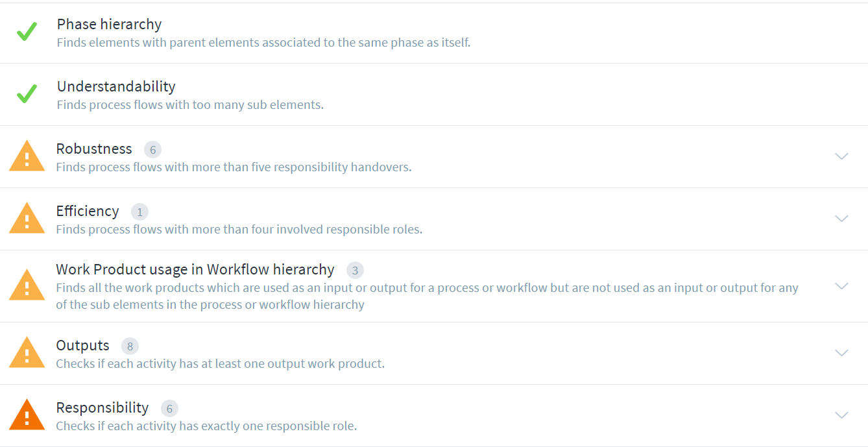Click the green checkmark beside Phase hierarchy
Viewport: 868px width, 447px height.
coord(27,31)
